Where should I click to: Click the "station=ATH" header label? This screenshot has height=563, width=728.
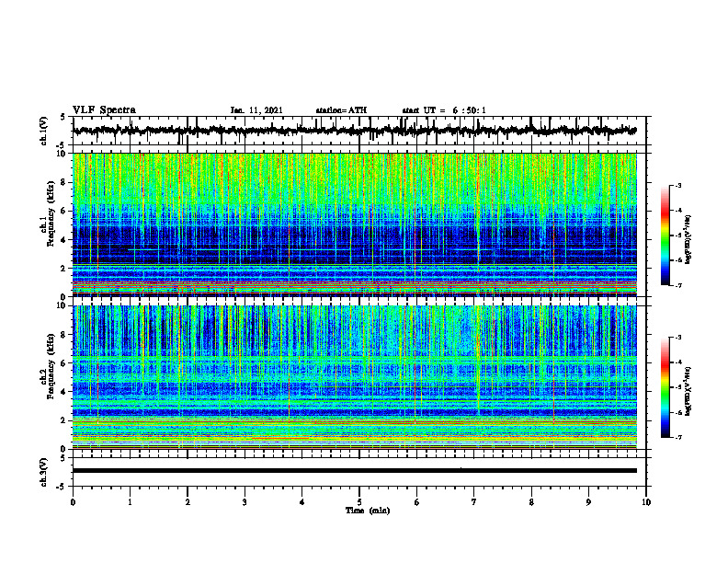pos(341,110)
